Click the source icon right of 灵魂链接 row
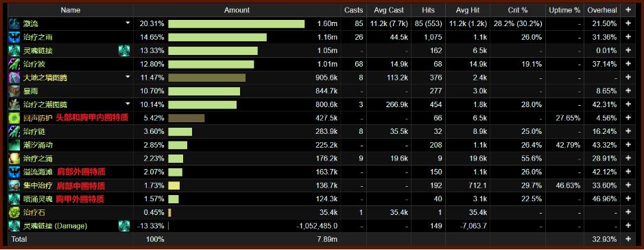The height and width of the screenshot is (250, 644). click(x=124, y=51)
